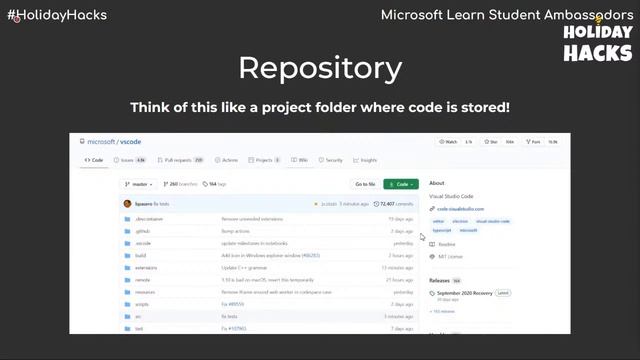Open the green Code download dropdown
This screenshot has width=640, height=360.
pos(401,184)
